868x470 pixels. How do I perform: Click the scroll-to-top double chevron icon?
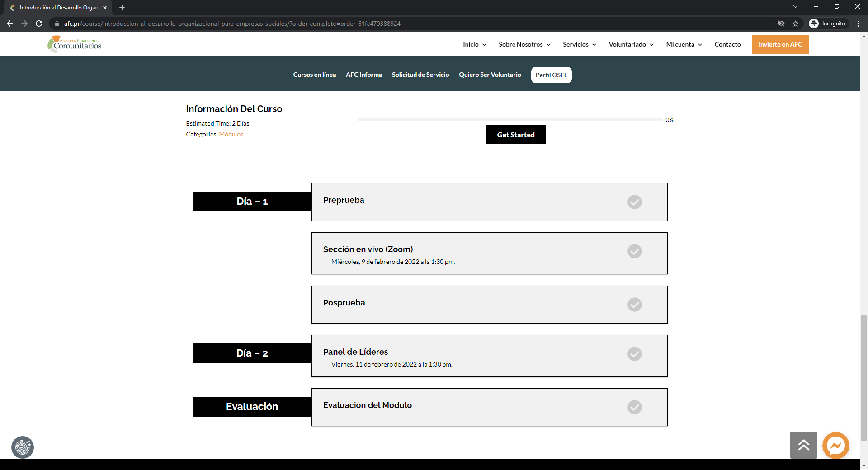(x=803, y=445)
